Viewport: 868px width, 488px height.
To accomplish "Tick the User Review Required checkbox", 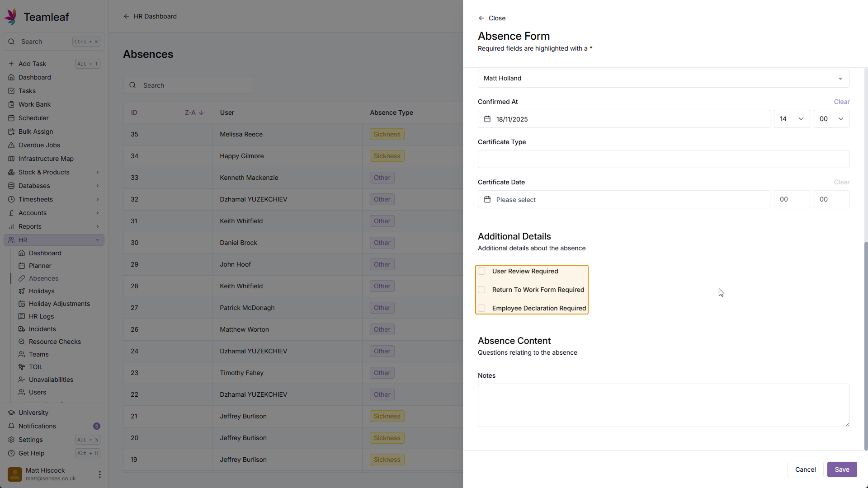I will 481,271.
